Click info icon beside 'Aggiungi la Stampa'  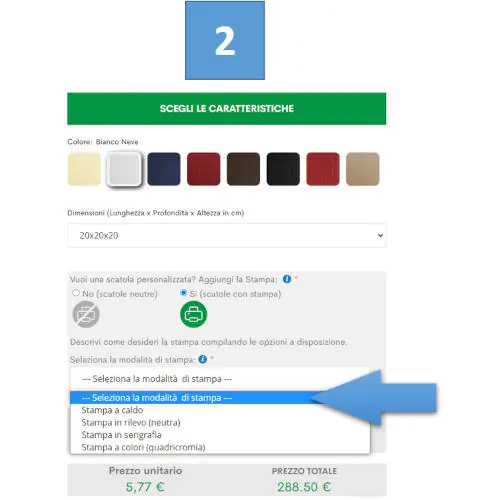(x=287, y=279)
